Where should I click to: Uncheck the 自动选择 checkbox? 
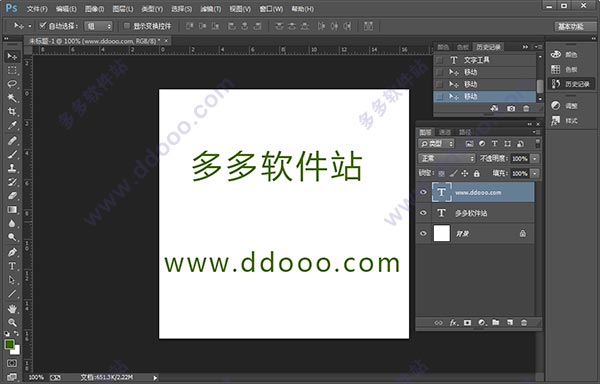[x=42, y=26]
